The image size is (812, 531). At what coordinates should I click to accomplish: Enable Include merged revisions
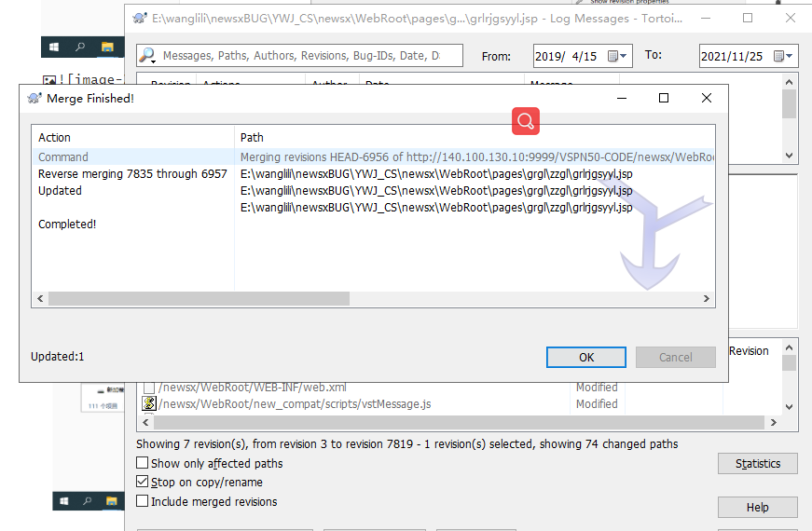pos(142,501)
